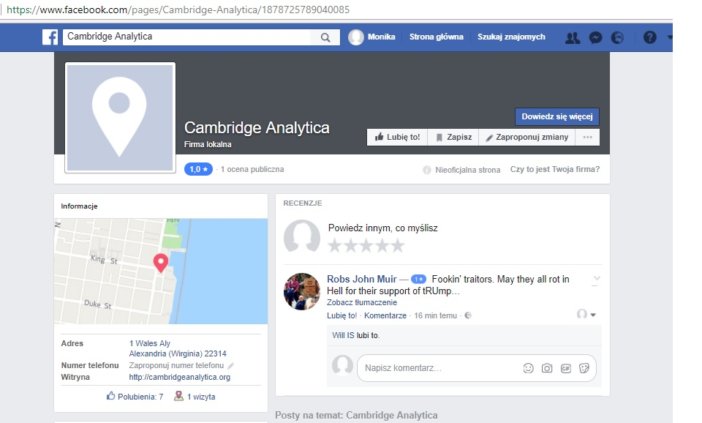Click the Facebook logo icon
Image resolution: width=702 pixels, height=423 pixels.
pyautogui.click(x=50, y=37)
